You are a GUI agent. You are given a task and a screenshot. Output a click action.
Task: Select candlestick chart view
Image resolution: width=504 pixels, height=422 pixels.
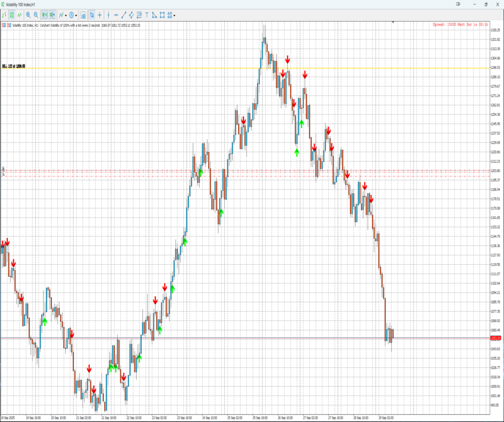point(12,15)
